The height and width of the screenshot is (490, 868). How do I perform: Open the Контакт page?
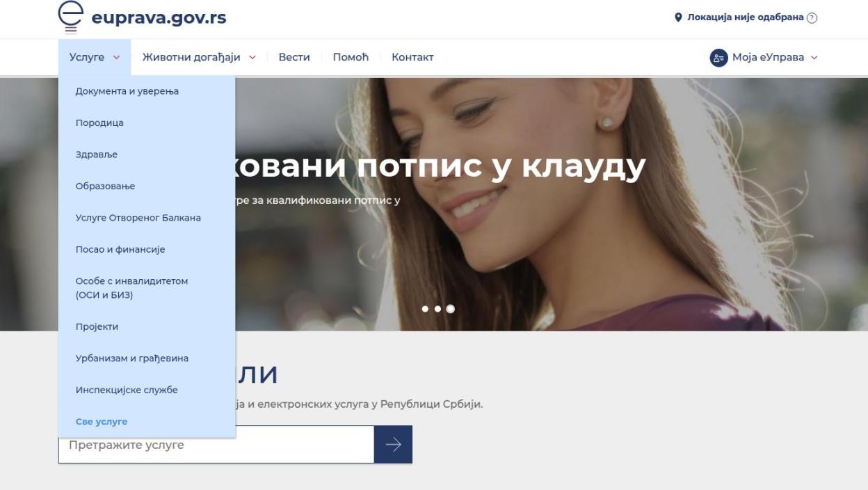click(x=412, y=57)
